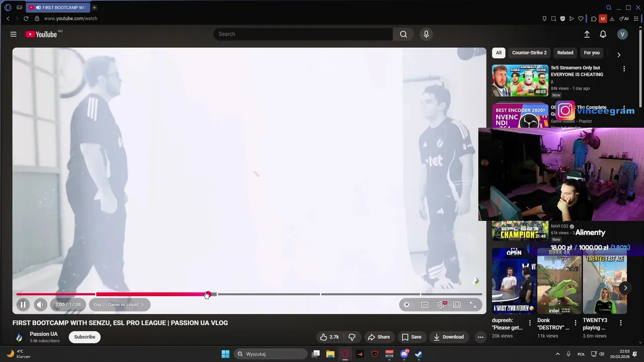
Task: Open the red 'M' extension
Action: (603, 19)
